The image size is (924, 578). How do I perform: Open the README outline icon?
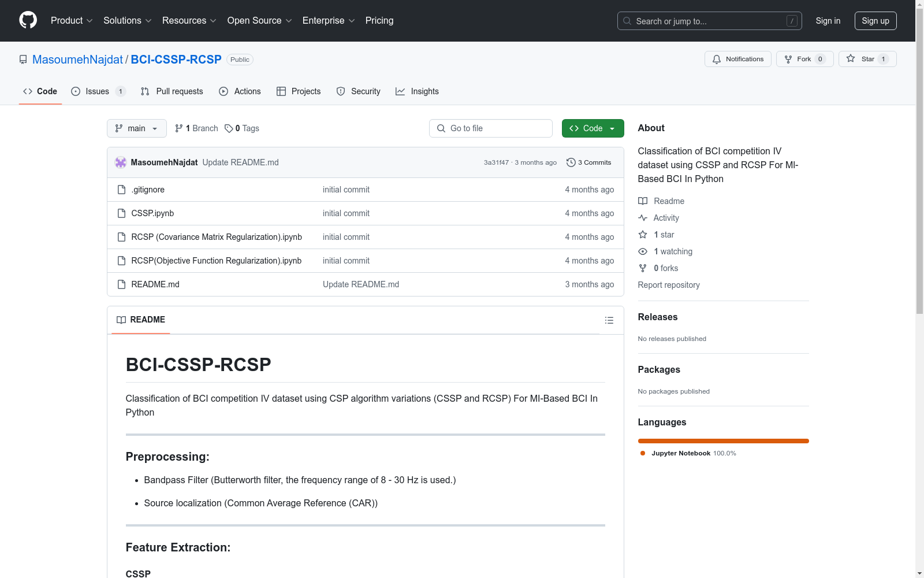click(609, 320)
